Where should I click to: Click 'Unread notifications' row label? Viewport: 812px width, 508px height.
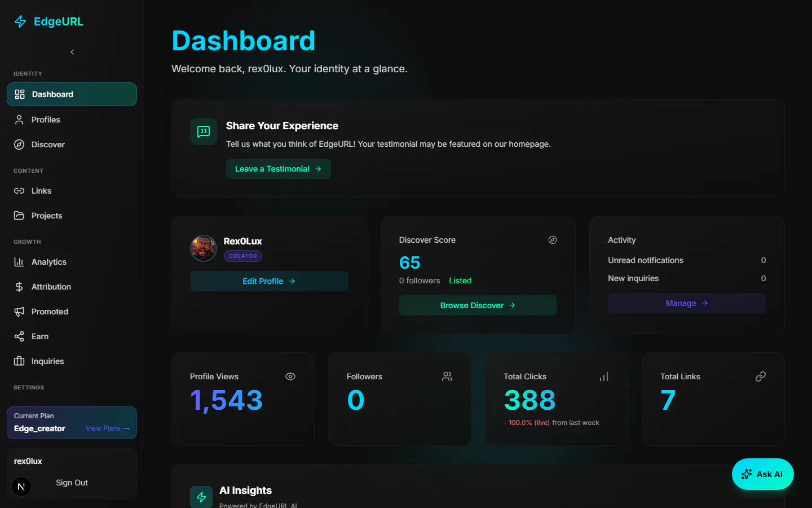point(646,260)
